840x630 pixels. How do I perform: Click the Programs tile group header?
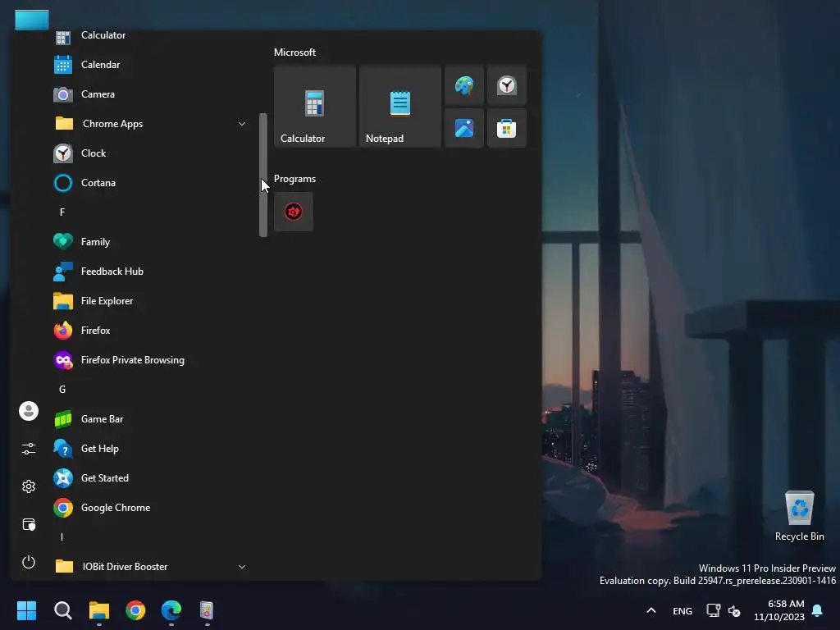pyautogui.click(x=294, y=179)
